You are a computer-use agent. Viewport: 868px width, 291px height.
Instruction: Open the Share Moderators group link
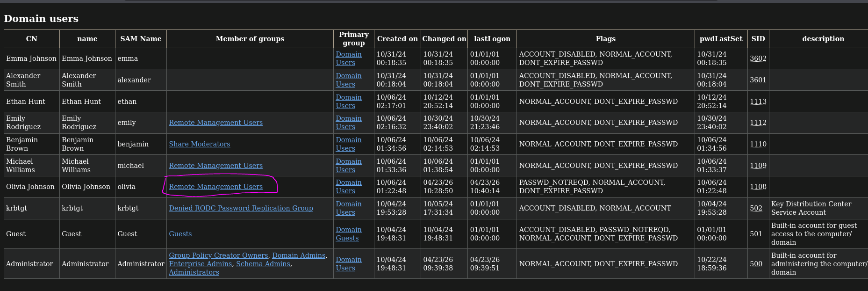click(x=200, y=144)
